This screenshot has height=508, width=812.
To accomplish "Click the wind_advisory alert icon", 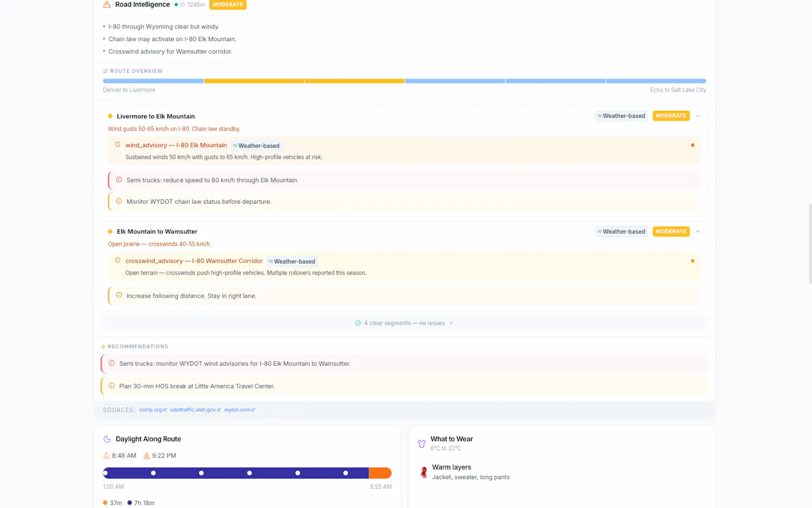I will 118,145.
